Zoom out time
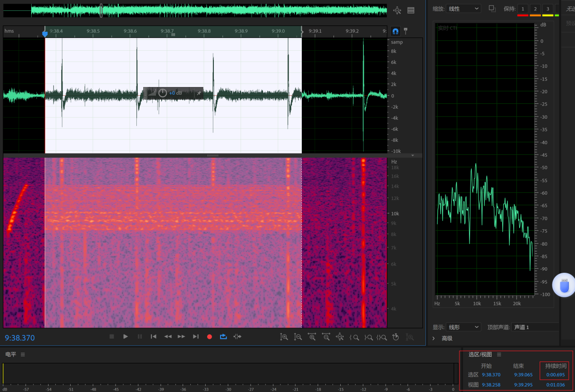The height and width of the screenshot is (392, 575). pos(326,337)
